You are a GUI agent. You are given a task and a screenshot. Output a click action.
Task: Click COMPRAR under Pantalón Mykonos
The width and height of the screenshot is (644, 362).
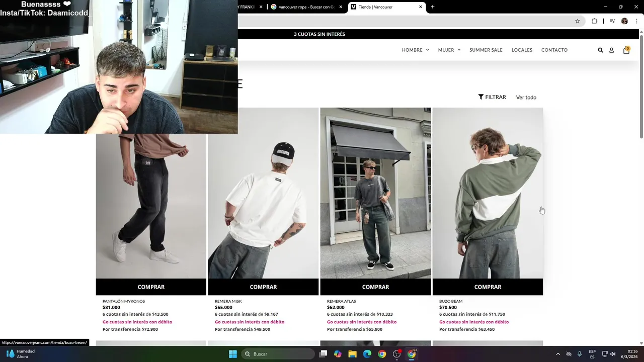[151, 287]
